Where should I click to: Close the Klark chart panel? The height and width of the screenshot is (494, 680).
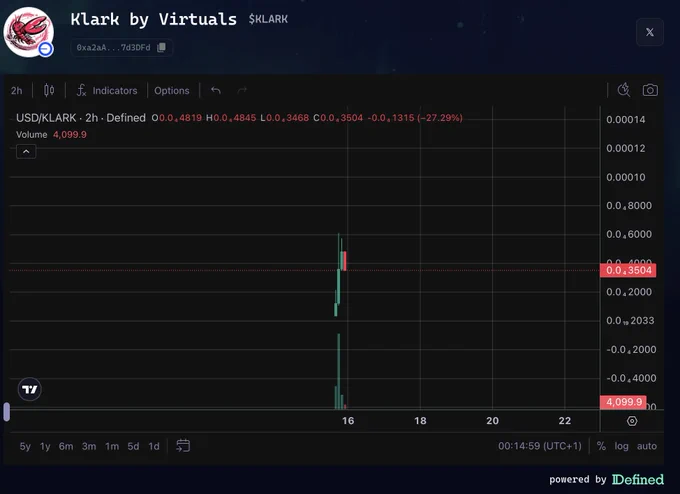650,32
